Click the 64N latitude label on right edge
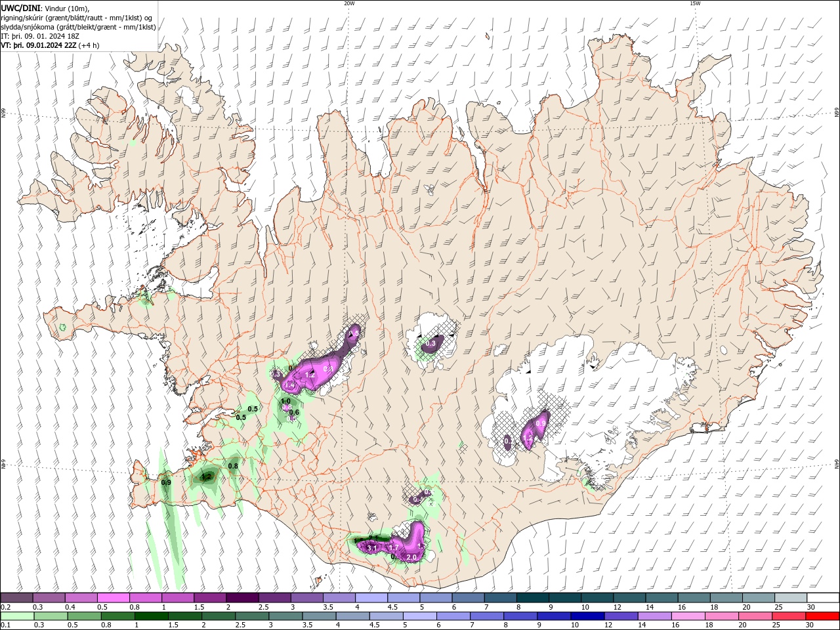Image resolution: width=840 pixels, height=630 pixels. [x=837, y=465]
